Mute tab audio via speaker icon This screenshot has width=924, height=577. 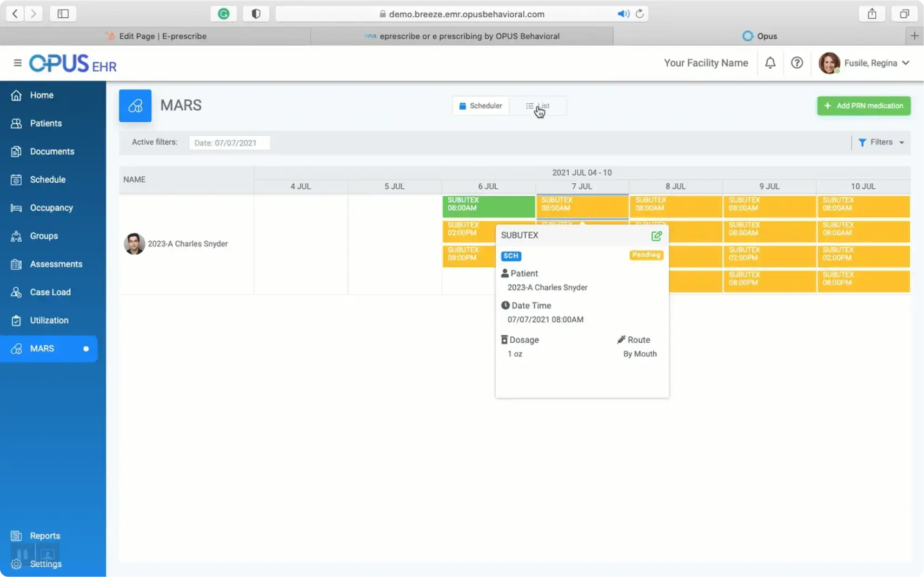pos(623,14)
